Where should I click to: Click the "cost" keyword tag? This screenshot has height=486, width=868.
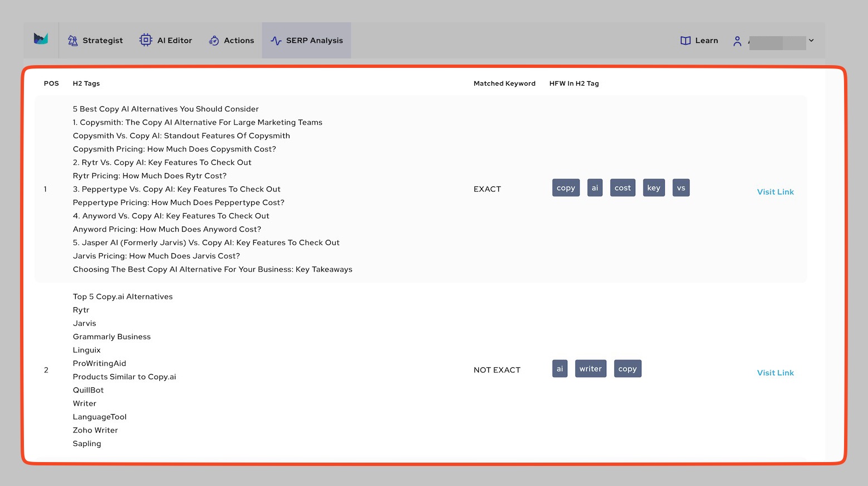(622, 188)
